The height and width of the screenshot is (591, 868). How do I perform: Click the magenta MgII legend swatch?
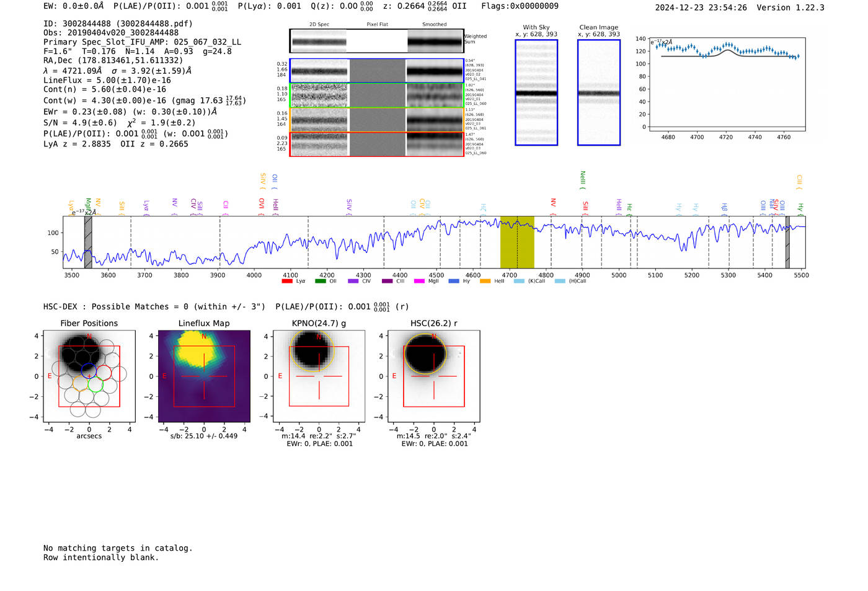[420, 282]
